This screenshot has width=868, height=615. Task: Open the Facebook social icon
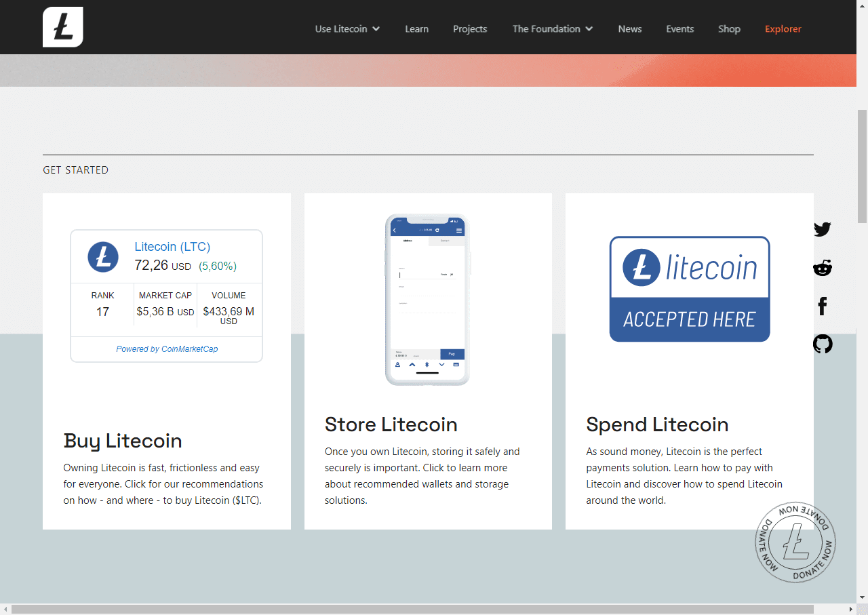pyautogui.click(x=823, y=306)
